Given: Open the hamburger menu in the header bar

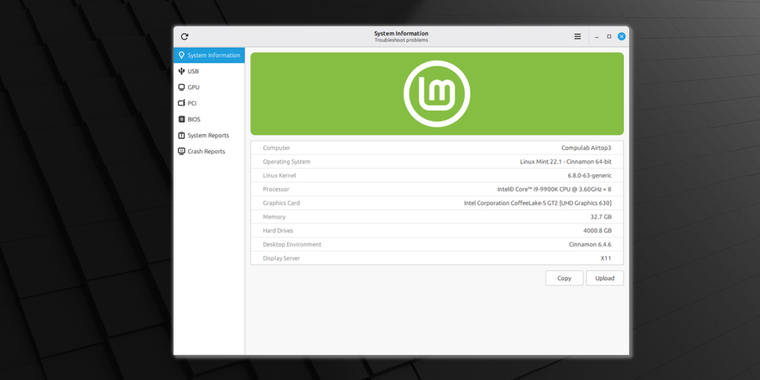Looking at the screenshot, I should click(577, 36).
